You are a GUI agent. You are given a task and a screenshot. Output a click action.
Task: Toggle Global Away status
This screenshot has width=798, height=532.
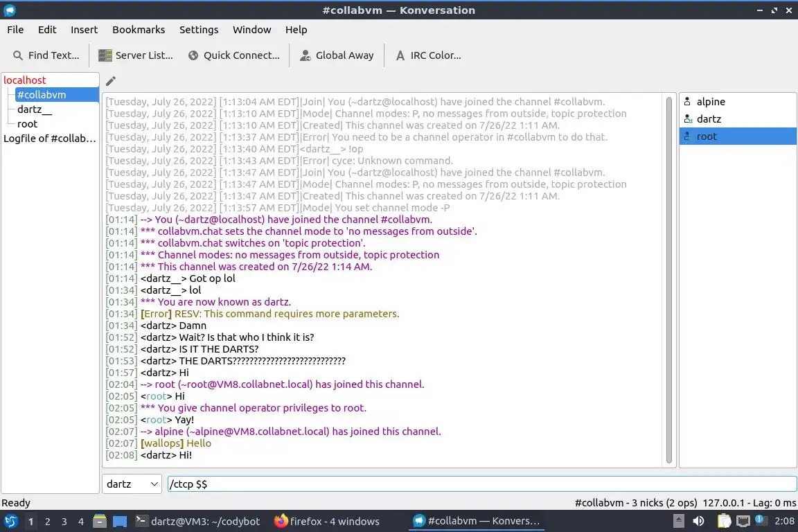coord(337,55)
